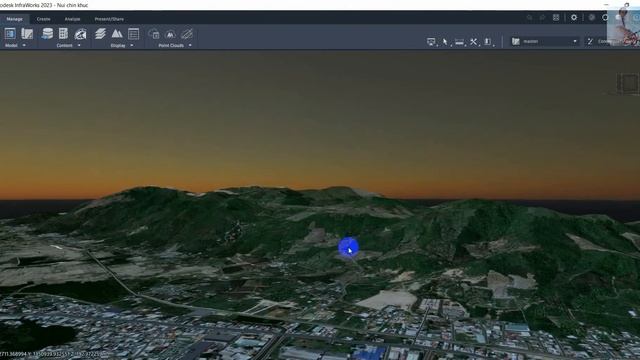Click the middle Point Clouds terrain icon
Image resolution: width=640 pixels, height=360 pixels.
pos(170,34)
